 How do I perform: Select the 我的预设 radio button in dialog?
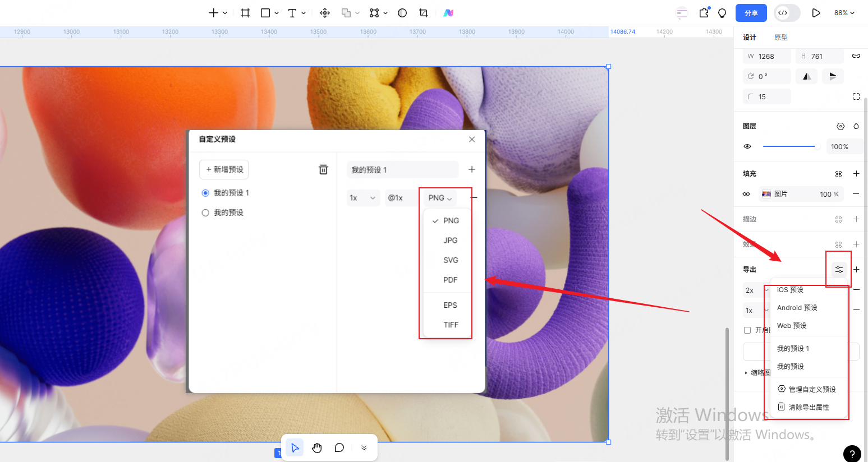205,212
